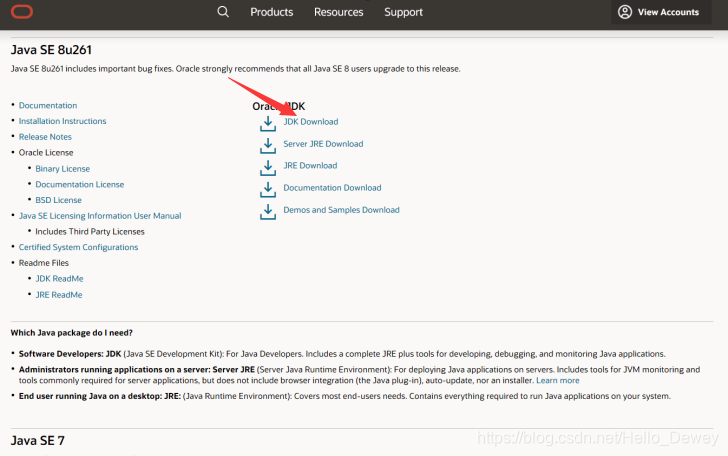The image size is (728, 456).
Task: Open the JDK Download link
Action: [x=311, y=122]
